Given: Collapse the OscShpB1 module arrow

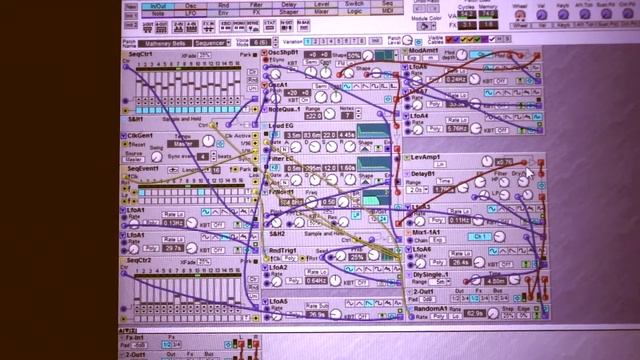Looking at the screenshot, I should [264, 53].
